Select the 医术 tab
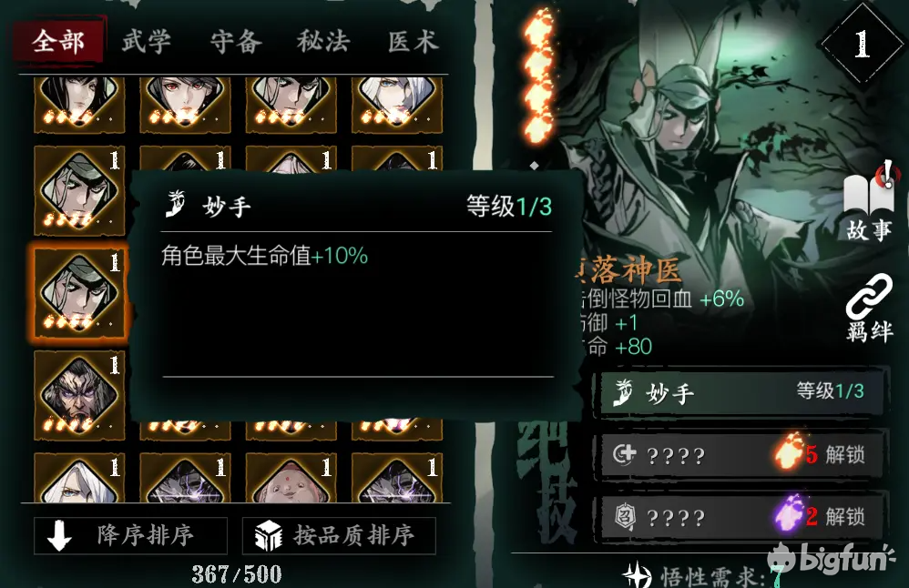The height and width of the screenshot is (588, 909). 413,42
